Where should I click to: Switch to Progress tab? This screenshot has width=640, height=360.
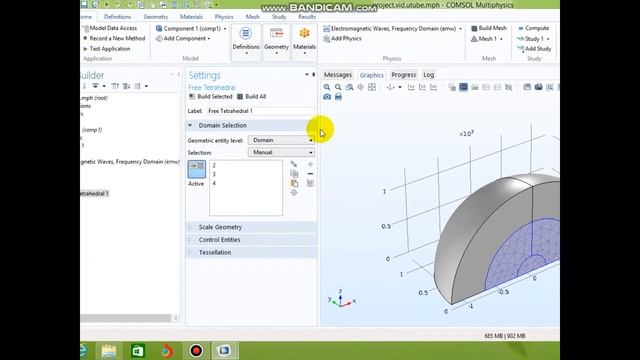pyautogui.click(x=404, y=75)
